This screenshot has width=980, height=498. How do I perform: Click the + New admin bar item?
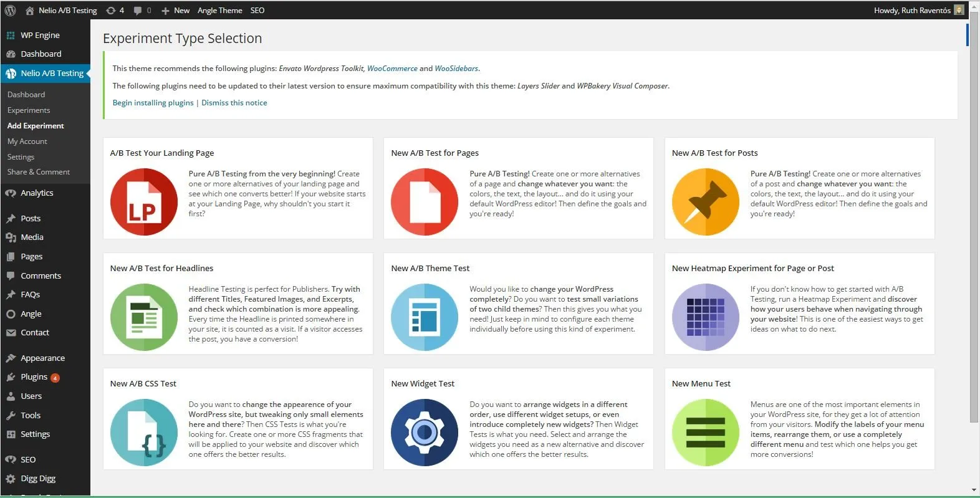coord(175,10)
